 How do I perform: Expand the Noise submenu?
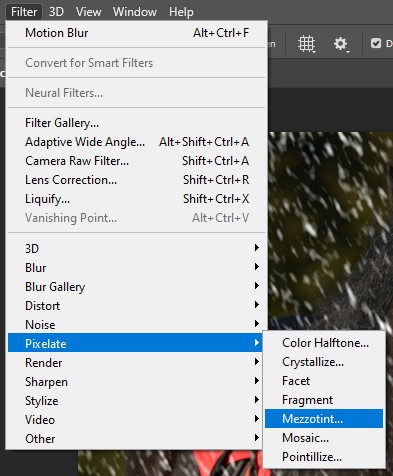click(137, 325)
